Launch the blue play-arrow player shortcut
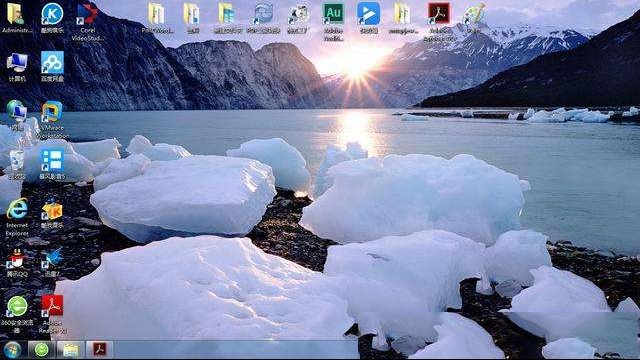The height and width of the screenshot is (360, 640). point(369,18)
